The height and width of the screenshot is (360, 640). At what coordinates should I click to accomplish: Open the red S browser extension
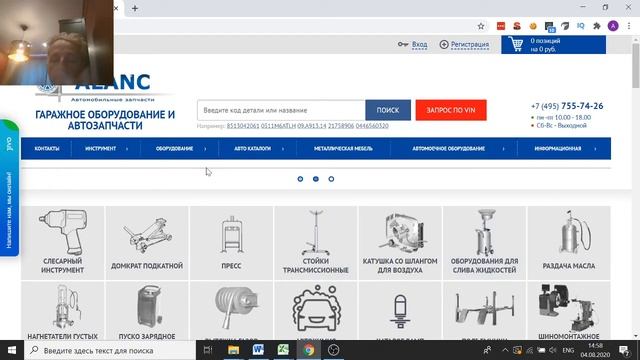click(x=517, y=26)
